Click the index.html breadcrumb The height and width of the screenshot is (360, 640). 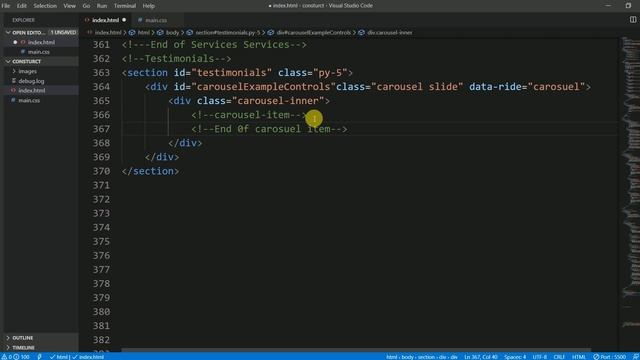coord(108,33)
